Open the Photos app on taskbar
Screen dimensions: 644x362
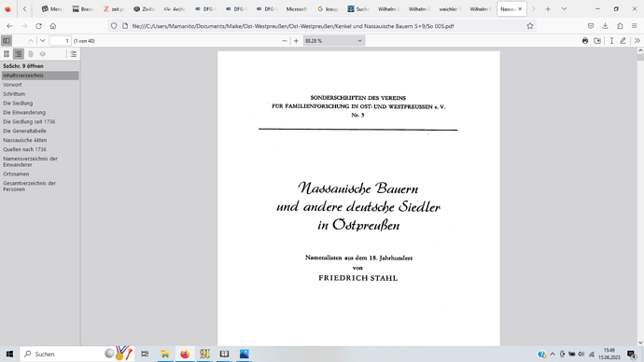click(x=244, y=354)
